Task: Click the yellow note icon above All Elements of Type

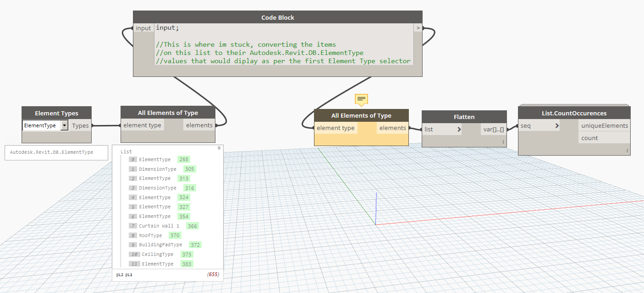Action: [x=361, y=99]
